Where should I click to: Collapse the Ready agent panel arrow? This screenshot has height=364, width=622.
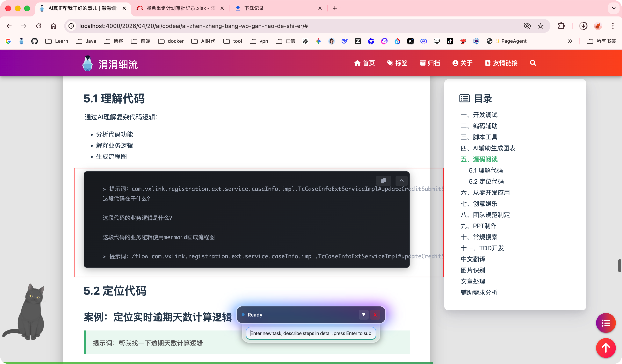tap(363, 315)
